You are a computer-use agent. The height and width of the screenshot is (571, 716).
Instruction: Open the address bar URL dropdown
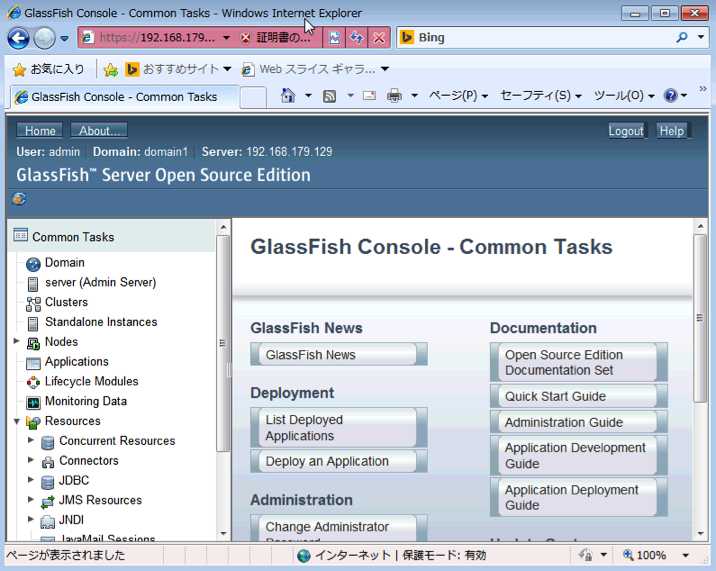coord(226,37)
